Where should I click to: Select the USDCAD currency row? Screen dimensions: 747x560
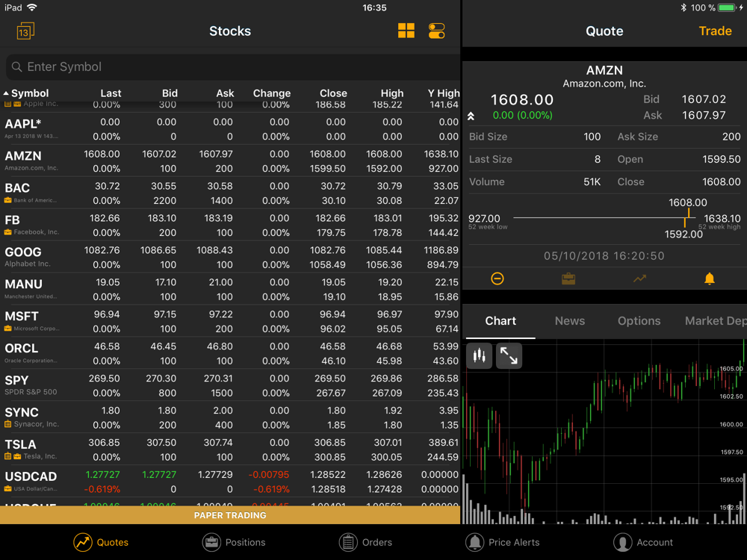pyautogui.click(x=230, y=481)
